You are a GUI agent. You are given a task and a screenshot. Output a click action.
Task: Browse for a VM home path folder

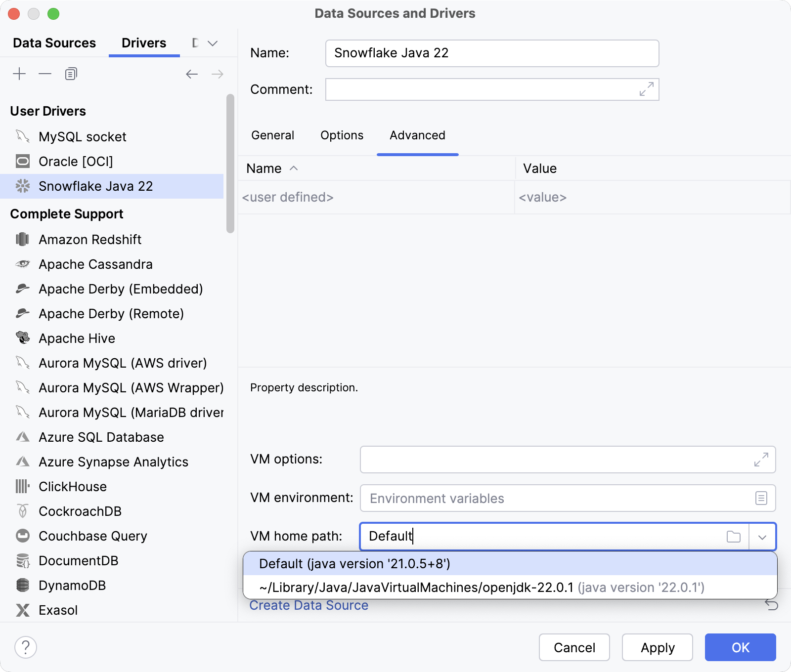pos(734,537)
